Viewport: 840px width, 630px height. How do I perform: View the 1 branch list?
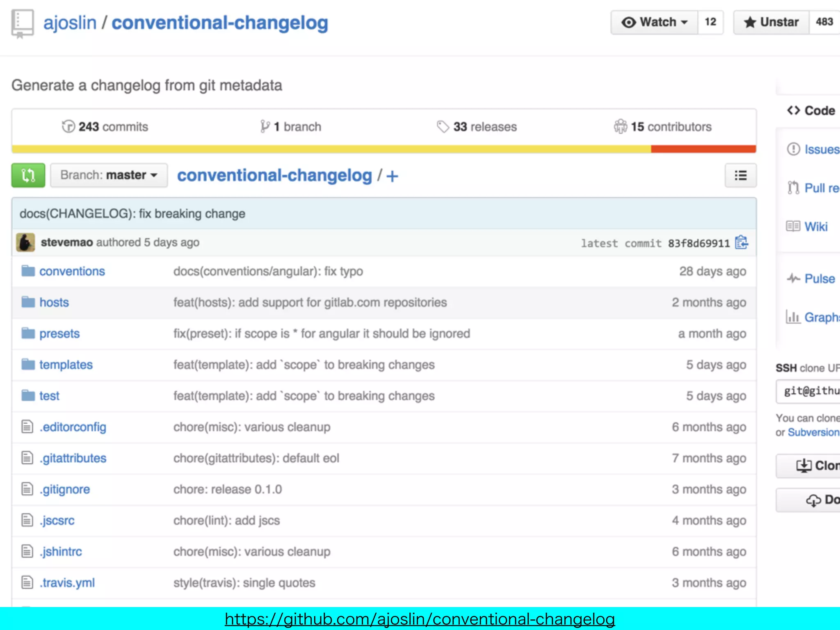coord(291,127)
